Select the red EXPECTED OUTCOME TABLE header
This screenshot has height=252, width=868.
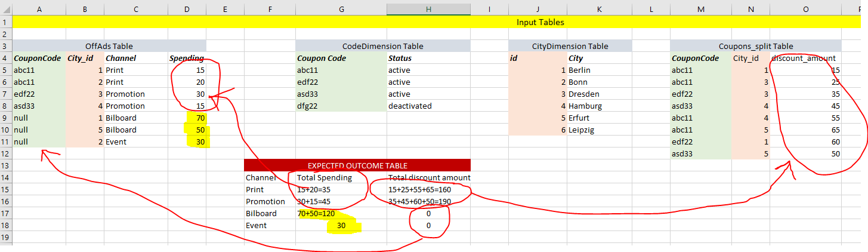click(x=357, y=165)
